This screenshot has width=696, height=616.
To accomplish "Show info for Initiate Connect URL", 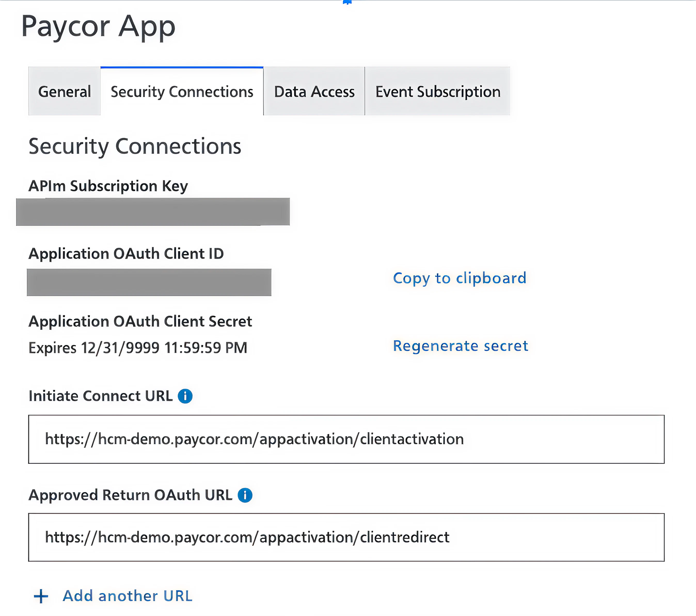I will 185,396.
